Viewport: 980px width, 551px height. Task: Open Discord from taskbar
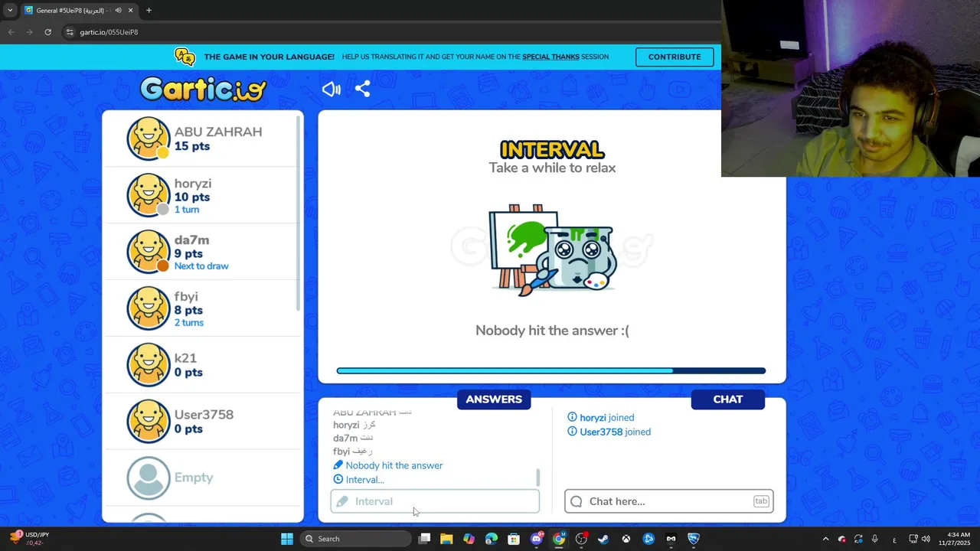(537, 539)
